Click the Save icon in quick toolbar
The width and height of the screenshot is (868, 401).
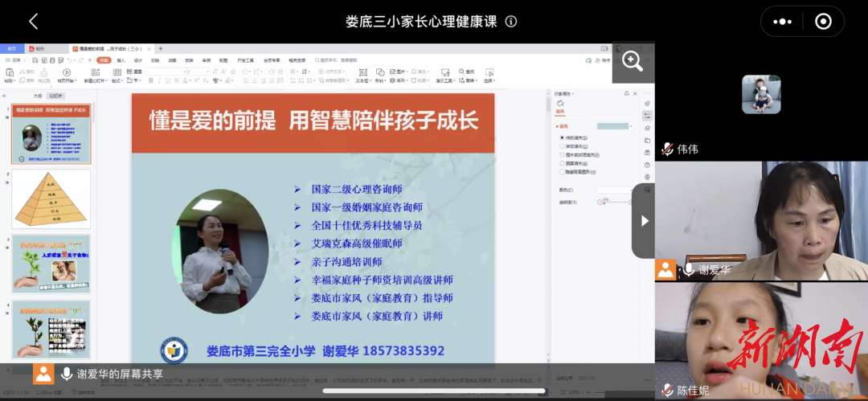(x=35, y=59)
